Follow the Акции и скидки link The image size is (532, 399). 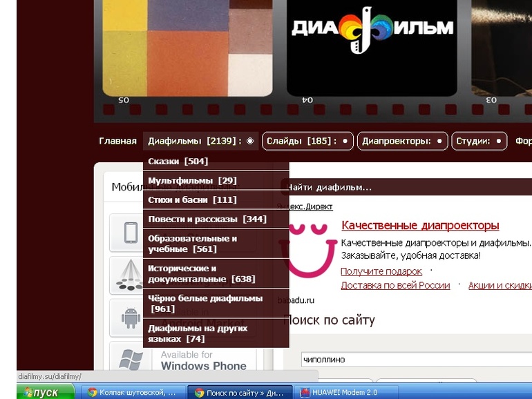pos(500,285)
